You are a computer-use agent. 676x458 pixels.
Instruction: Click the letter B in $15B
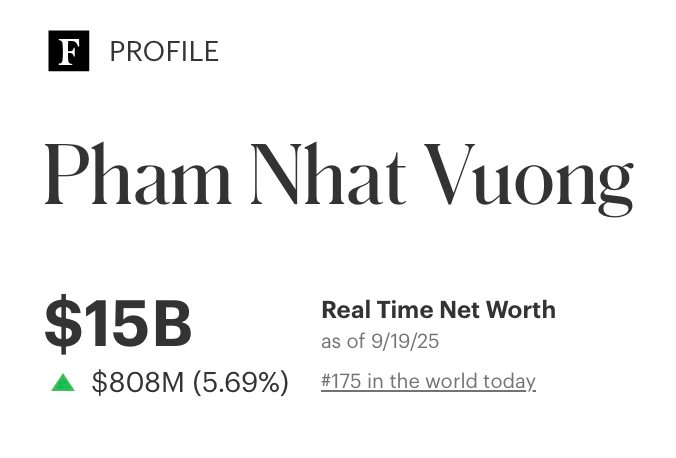pos(168,324)
